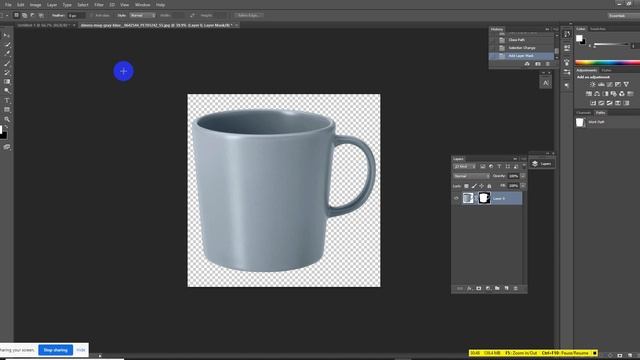Toggle visibility eye of Layer 0
Viewport: 640px width, 360px height.
click(x=456, y=198)
